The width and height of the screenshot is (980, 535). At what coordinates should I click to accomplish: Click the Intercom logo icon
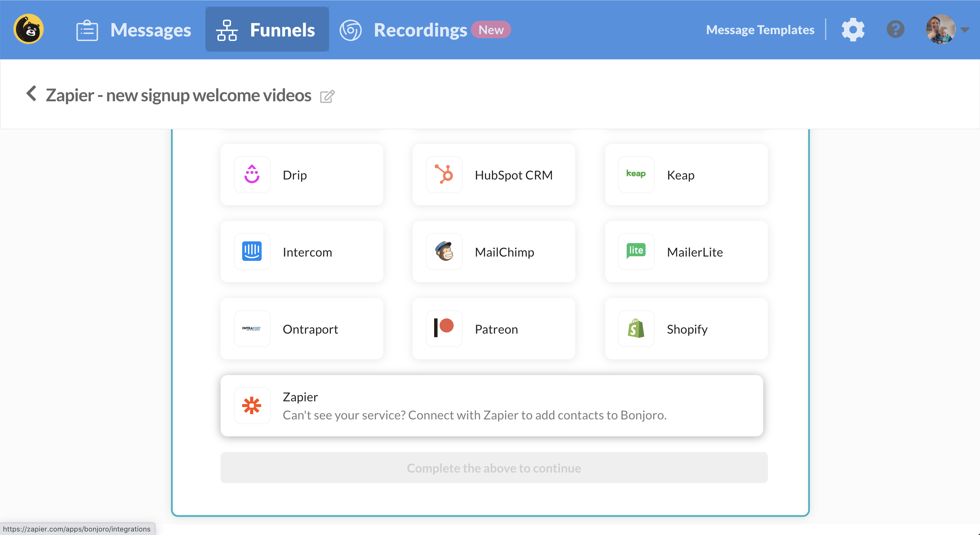(x=252, y=252)
